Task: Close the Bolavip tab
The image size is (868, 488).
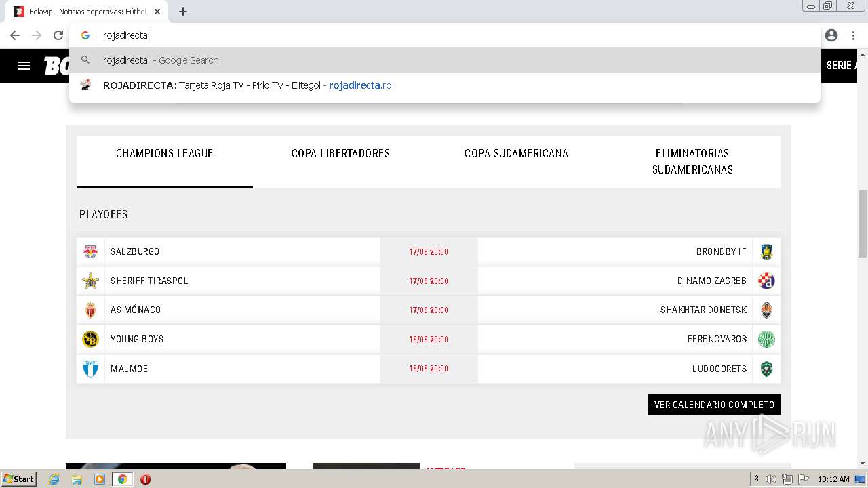Action: click(x=157, y=12)
